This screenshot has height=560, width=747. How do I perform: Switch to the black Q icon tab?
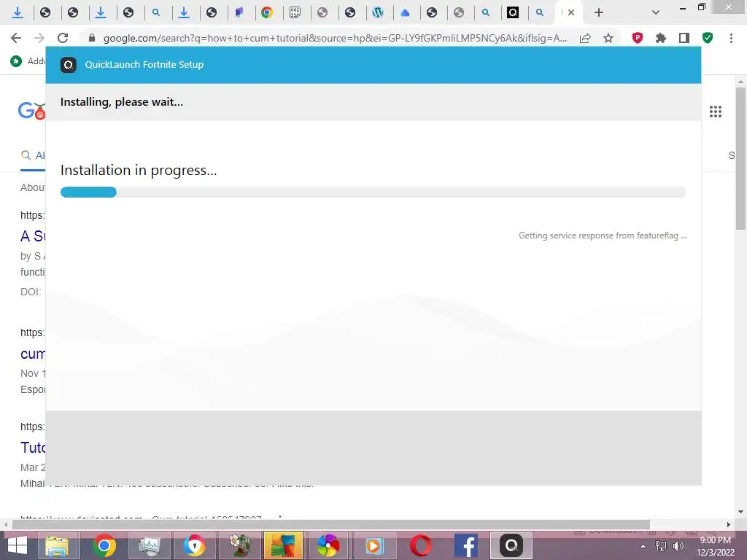click(x=513, y=12)
